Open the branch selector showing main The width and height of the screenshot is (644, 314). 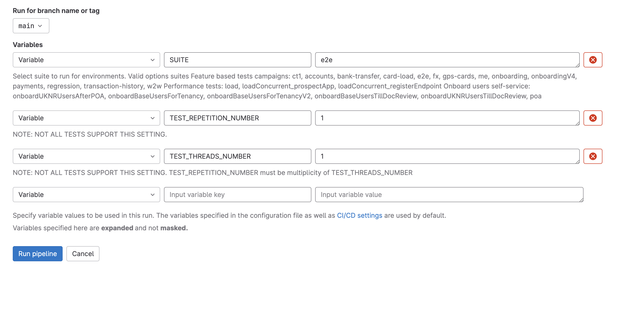coord(30,26)
